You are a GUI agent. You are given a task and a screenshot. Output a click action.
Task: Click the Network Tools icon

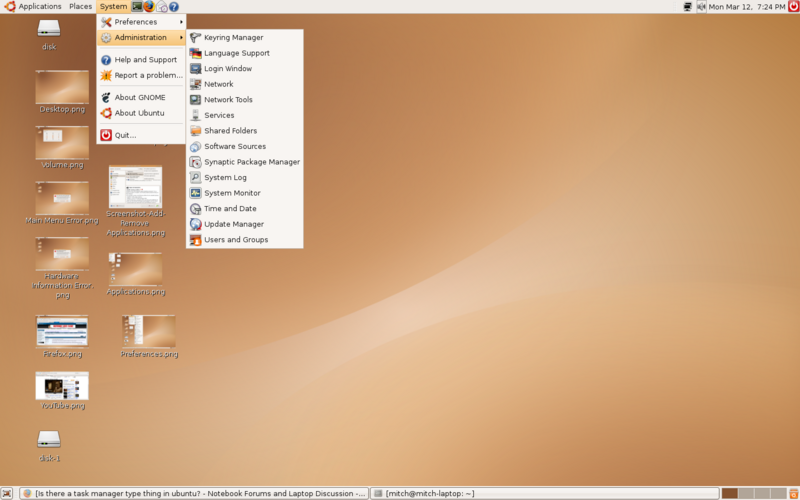195,99
